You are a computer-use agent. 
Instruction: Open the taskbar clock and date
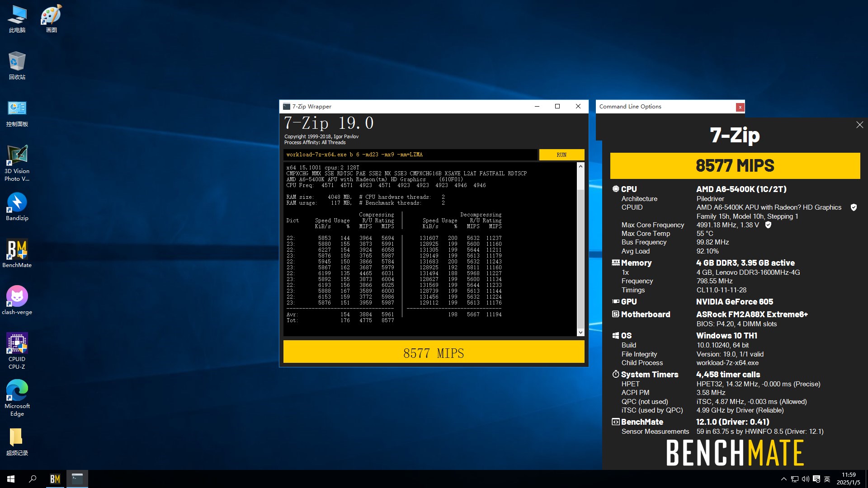click(849, 479)
